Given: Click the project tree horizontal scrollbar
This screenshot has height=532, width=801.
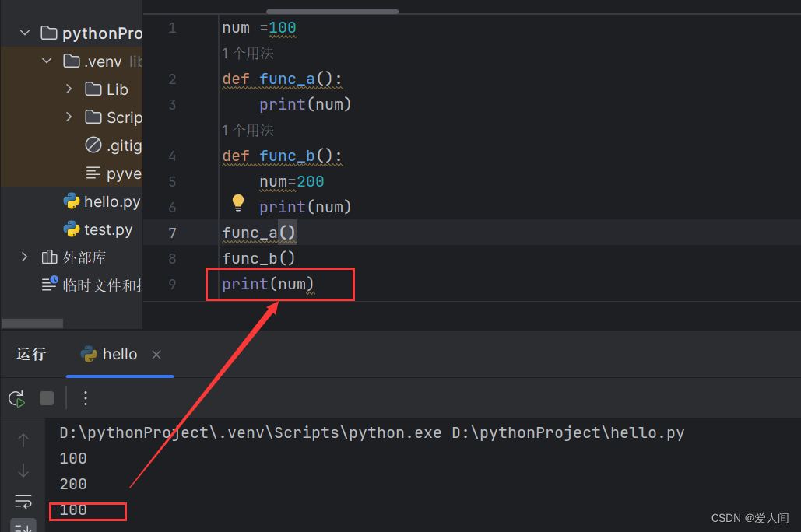Looking at the screenshot, I should click(x=33, y=324).
